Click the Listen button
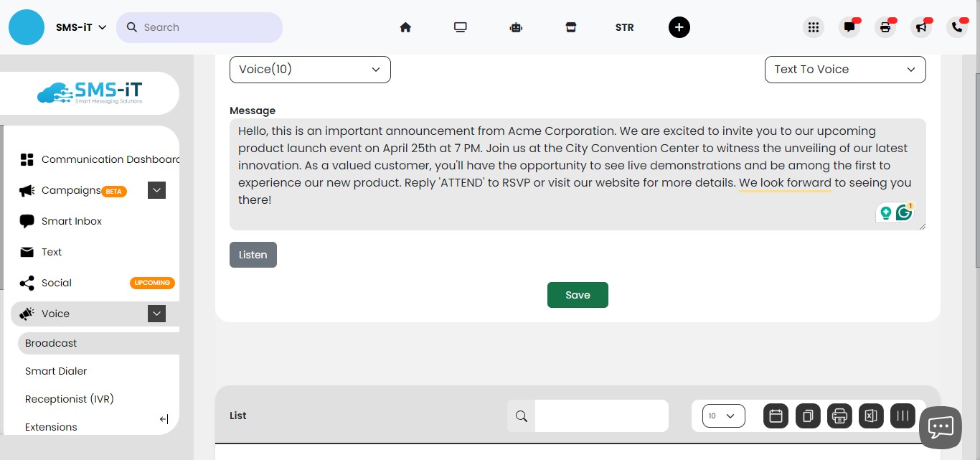The height and width of the screenshot is (460, 980). click(253, 255)
